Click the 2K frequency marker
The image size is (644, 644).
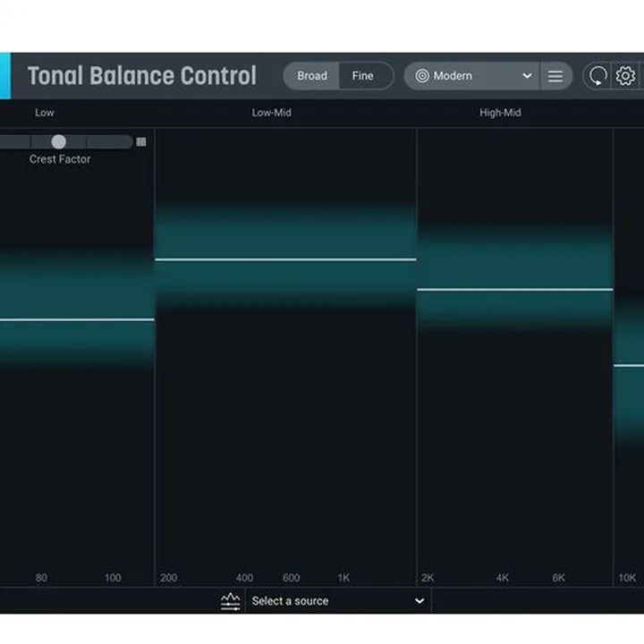[x=428, y=578]
